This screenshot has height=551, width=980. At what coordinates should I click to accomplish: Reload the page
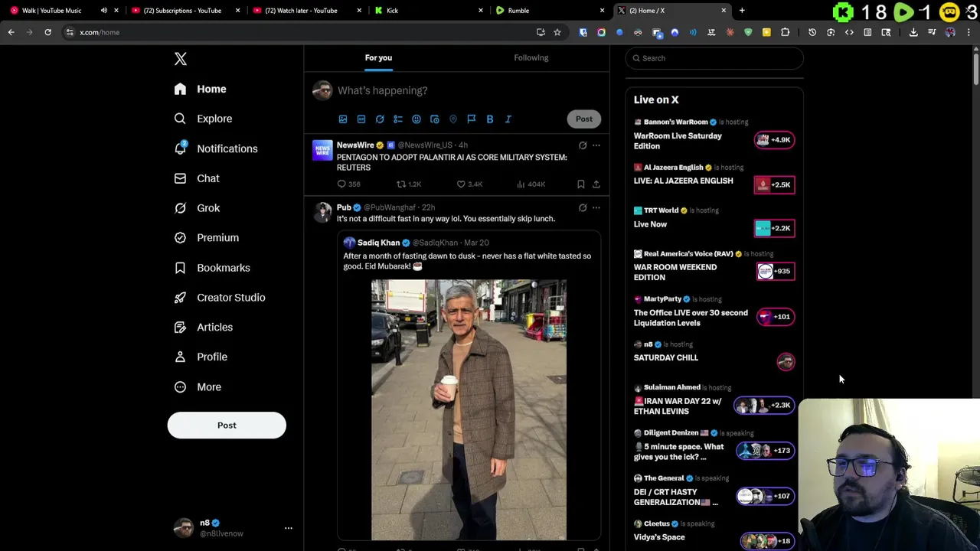coord(47,32)
